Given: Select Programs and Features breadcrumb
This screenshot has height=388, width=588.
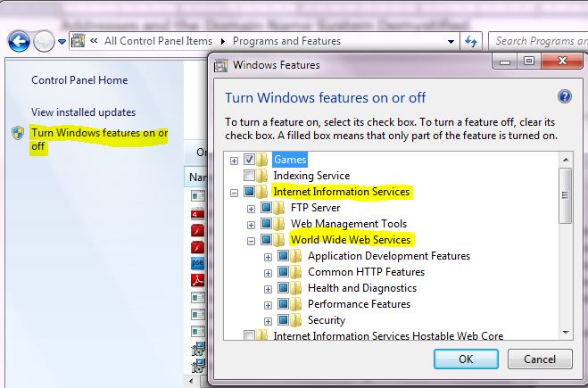Looking at the screenshot, I should pos(286,41).
